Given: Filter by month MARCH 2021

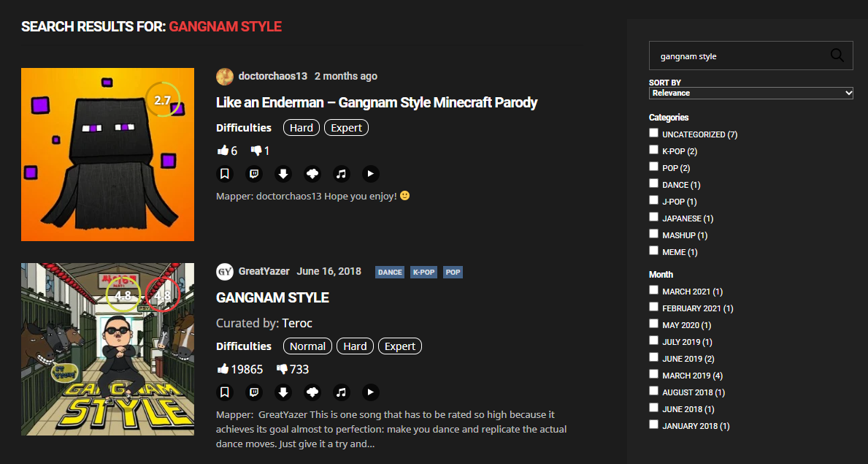Looking at the screenshot, I should 654,290.
